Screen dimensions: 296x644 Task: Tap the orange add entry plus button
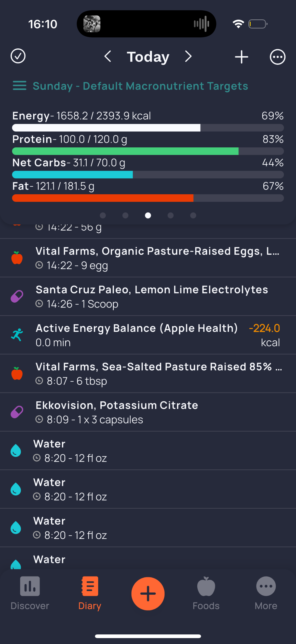tap(148, 593)
